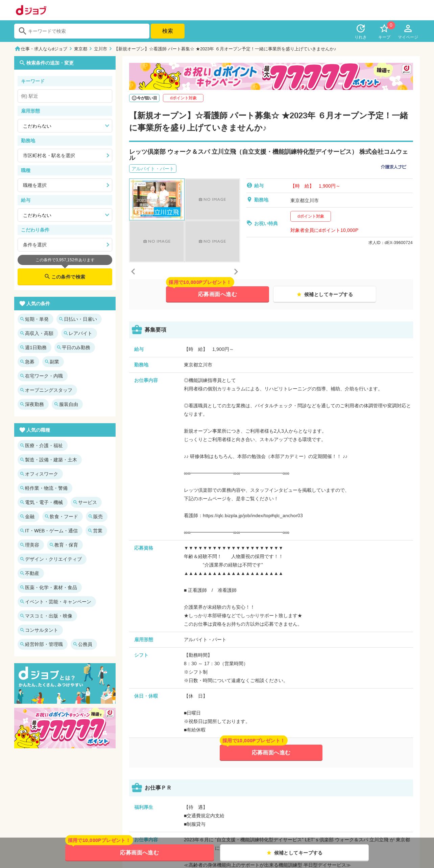Click 応募画面へ進む below the 休日・休暇 section

click(x=271, y=753)
